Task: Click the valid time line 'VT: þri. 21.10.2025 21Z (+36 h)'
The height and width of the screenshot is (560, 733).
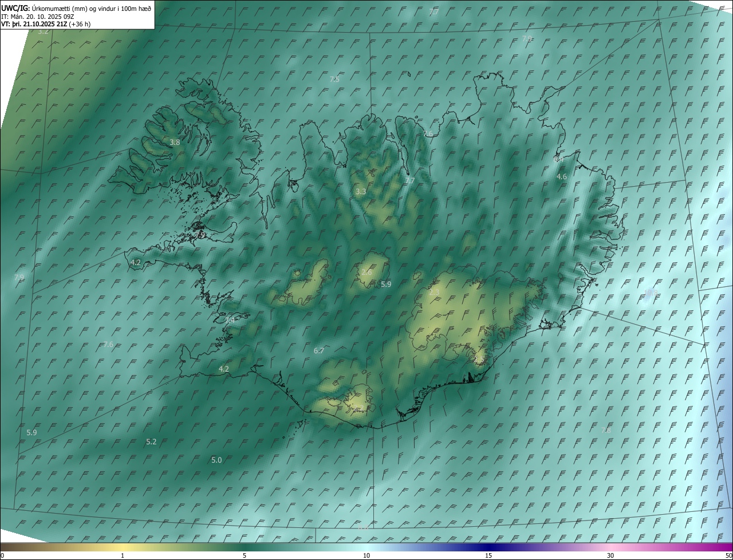Action: pos(46,24)
